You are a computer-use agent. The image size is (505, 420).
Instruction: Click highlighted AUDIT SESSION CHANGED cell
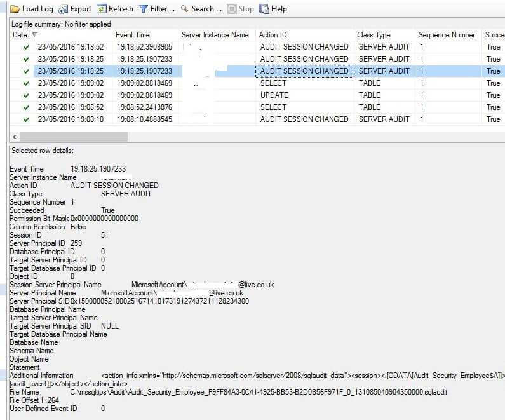coord(304,71)
